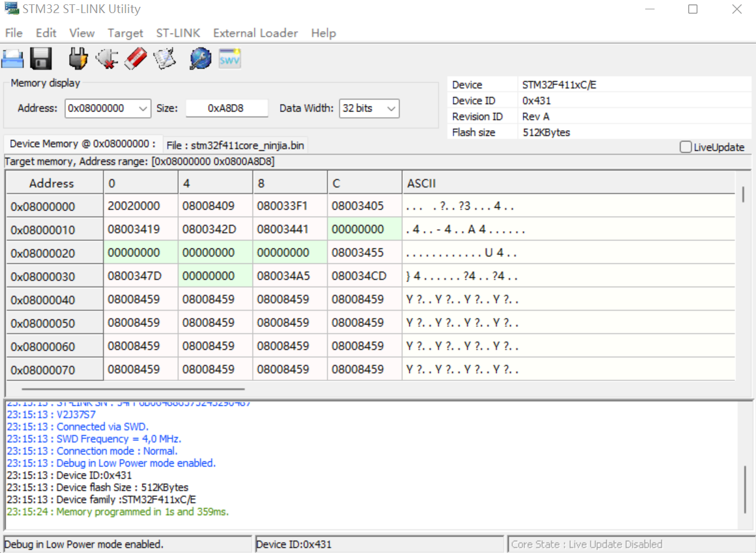Select row address 0x08000050
756x553 pixels.
pyautogui.click(x=55, y=323)
